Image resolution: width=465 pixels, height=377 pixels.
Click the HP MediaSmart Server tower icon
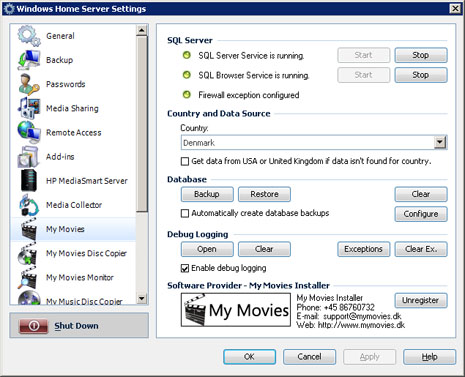29,181
